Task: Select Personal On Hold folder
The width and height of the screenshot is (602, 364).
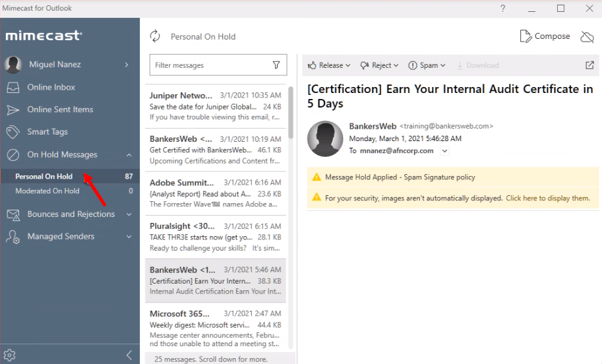Action: (x=70, y=176)
